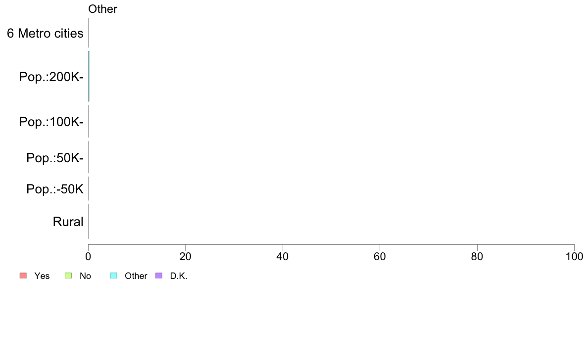Click the red Yes legend swatch
This screenshot has height=364, width=588.
click(23, 275)
